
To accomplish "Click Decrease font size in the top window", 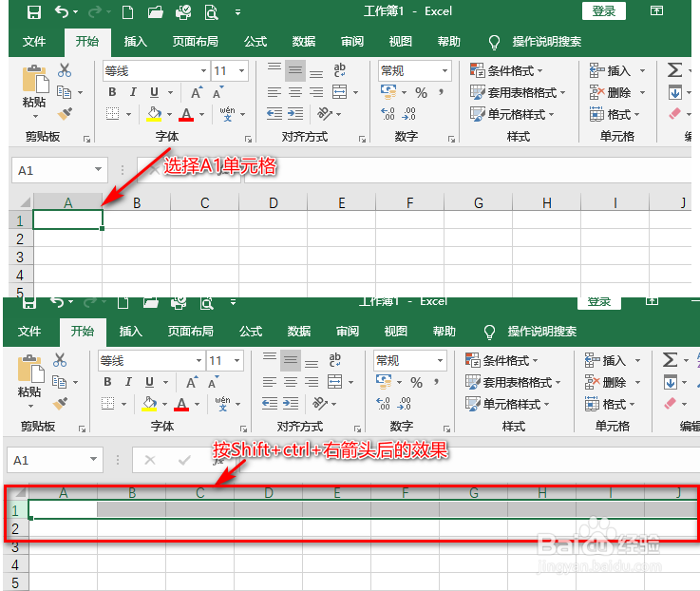I will [218, 92].
